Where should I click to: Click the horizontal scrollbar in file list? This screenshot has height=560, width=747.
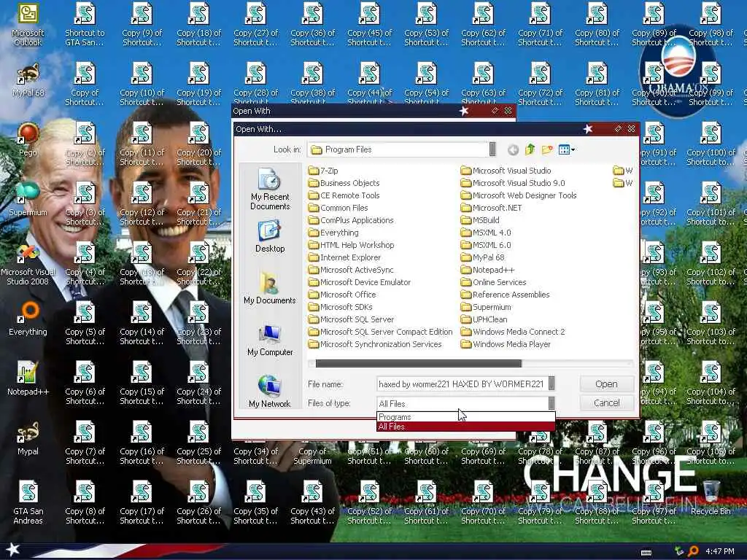click(418, 363)
